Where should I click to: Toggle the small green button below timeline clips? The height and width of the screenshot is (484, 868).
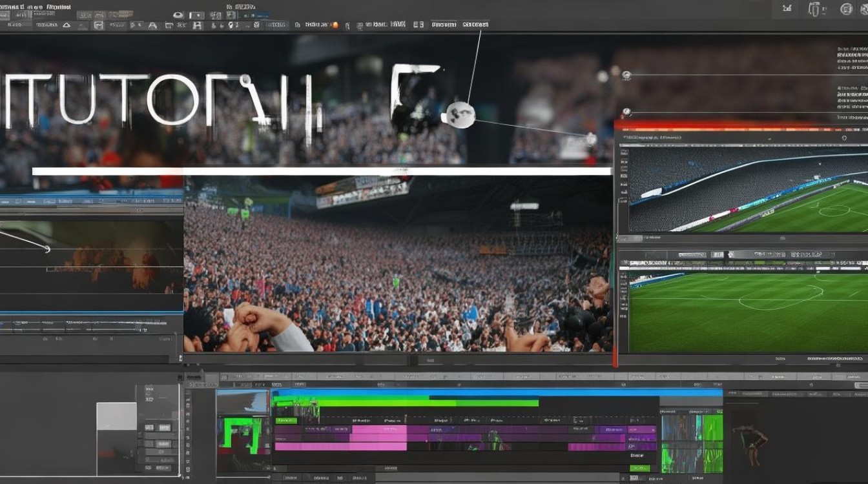(639, 469)
